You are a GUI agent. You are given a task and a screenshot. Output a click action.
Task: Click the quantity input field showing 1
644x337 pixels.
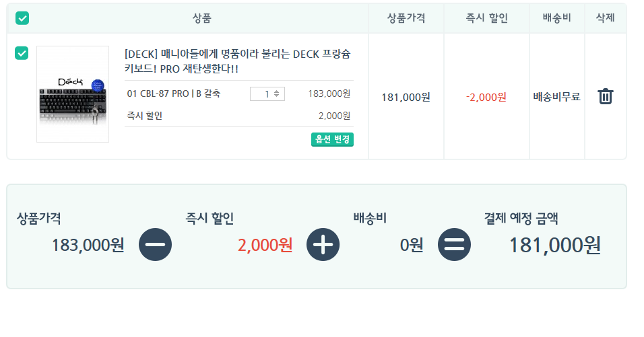(267, 94)
